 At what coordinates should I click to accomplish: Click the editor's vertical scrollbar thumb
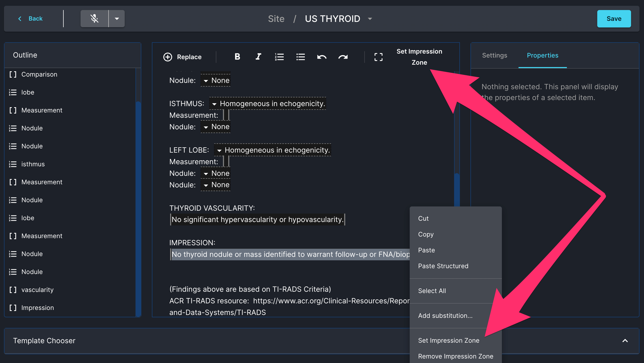pyautogui.click(x=457, y=190)
